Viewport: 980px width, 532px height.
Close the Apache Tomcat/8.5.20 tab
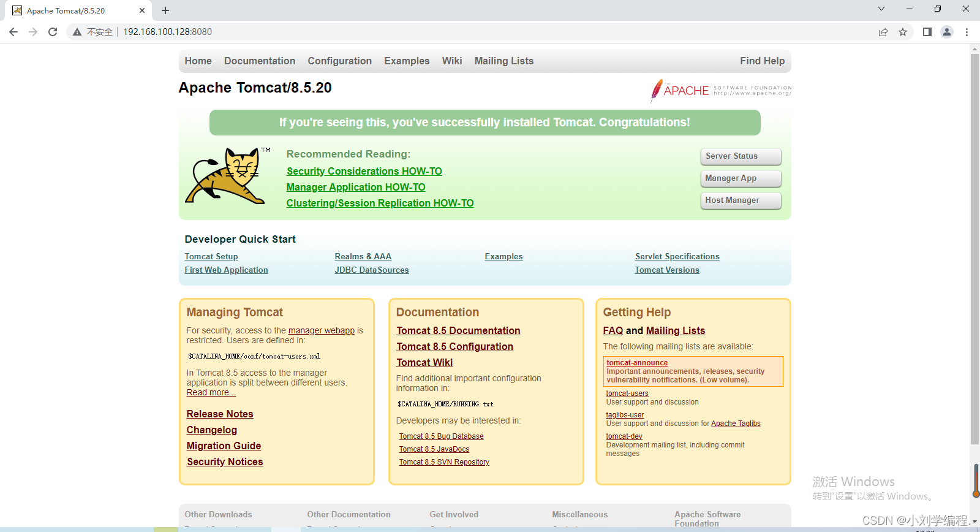[x=142, y=10]
